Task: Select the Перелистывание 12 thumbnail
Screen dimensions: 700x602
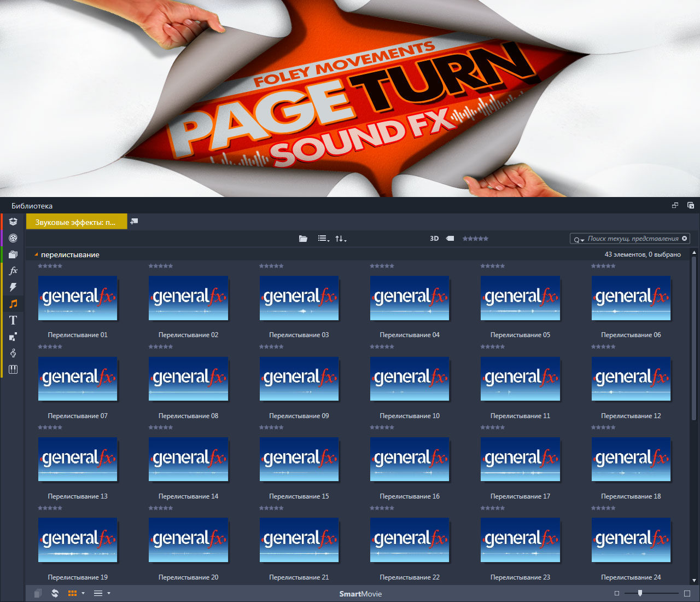Action: point(631,379)
